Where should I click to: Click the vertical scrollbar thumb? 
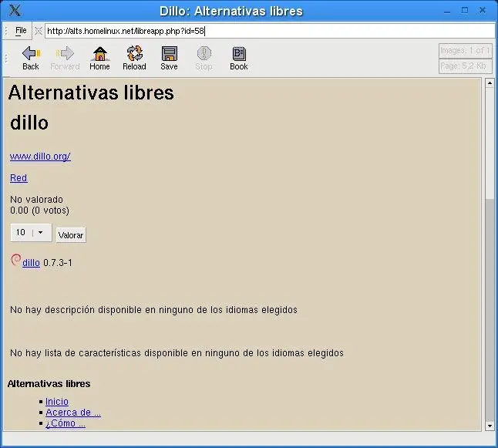[x=490, y=143]
